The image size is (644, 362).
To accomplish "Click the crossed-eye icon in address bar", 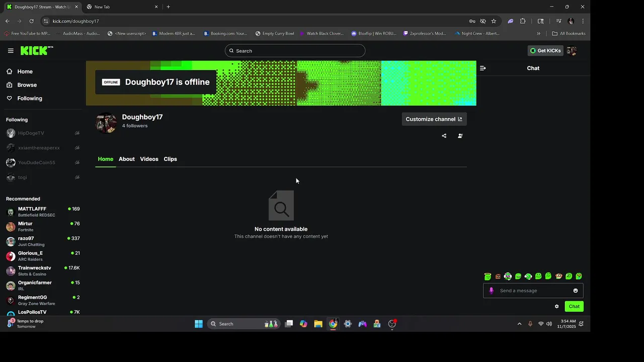I will 483,21.
